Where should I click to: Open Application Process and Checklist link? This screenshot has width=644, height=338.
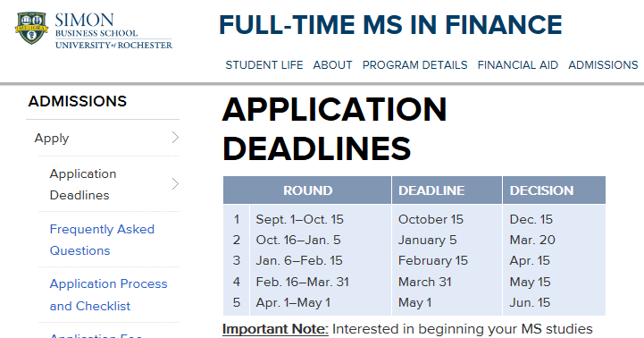[x=108, y=295]
